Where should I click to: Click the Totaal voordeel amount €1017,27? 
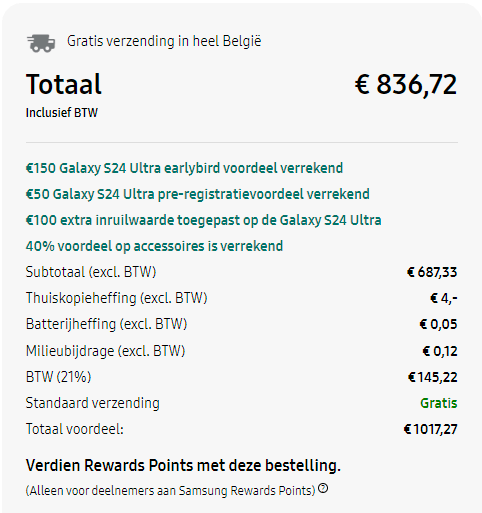pyautogui.click(x=430, y=429)
